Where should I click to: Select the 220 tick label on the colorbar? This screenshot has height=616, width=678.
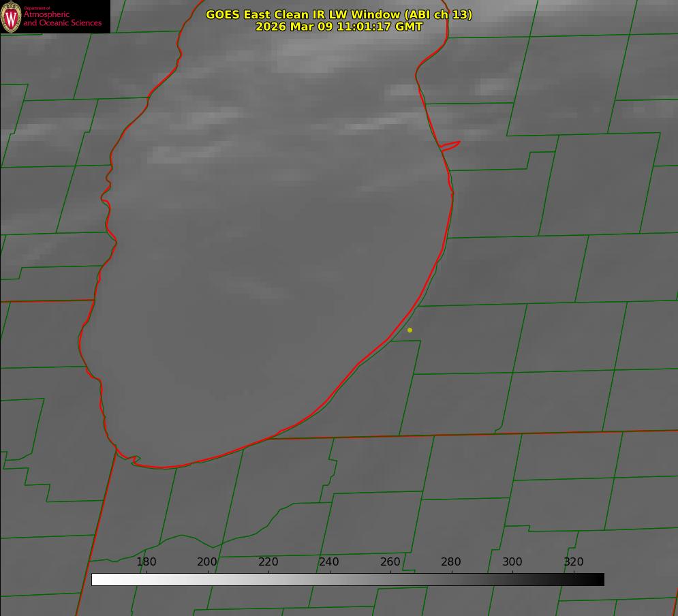[x=268, y=562]
